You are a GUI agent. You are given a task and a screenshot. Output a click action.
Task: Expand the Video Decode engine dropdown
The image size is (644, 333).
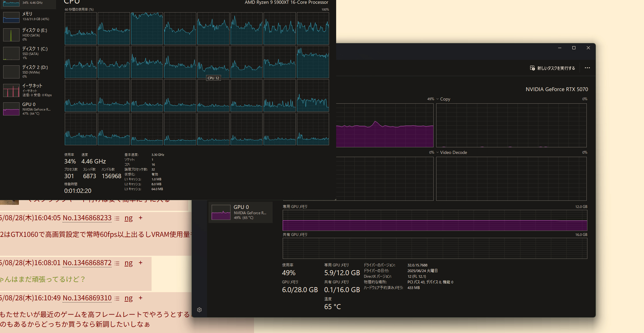point(437,152)
